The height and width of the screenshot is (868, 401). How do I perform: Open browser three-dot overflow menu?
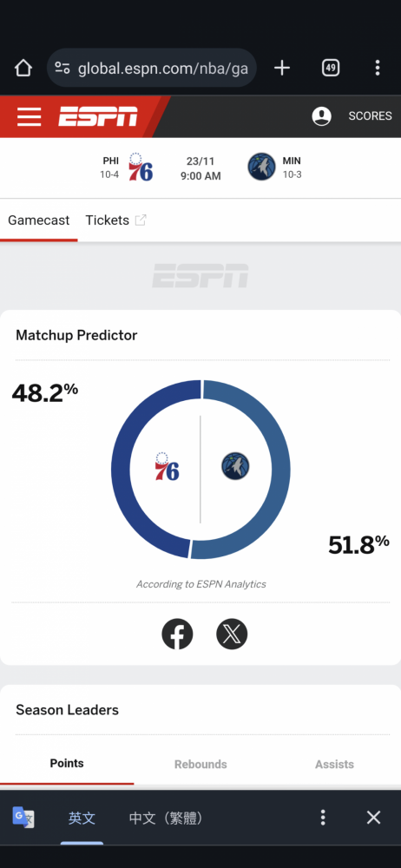point(378,68)
